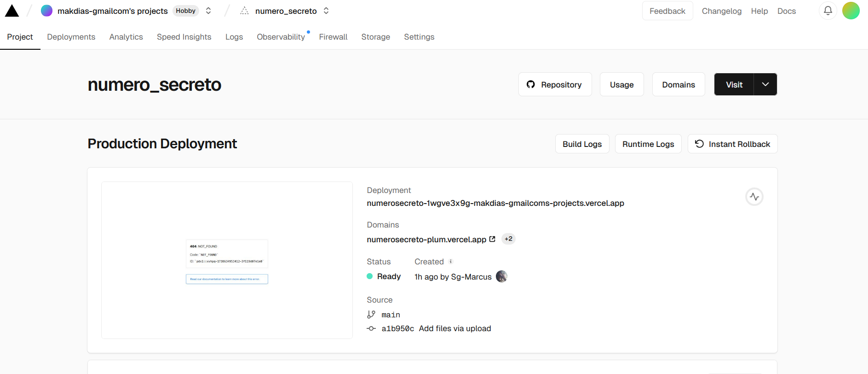Image resolution: width=868 pixels, height=374 pixels.
Task: Click the main branch link
Action: pyautogui.click(x=391, y=315)
